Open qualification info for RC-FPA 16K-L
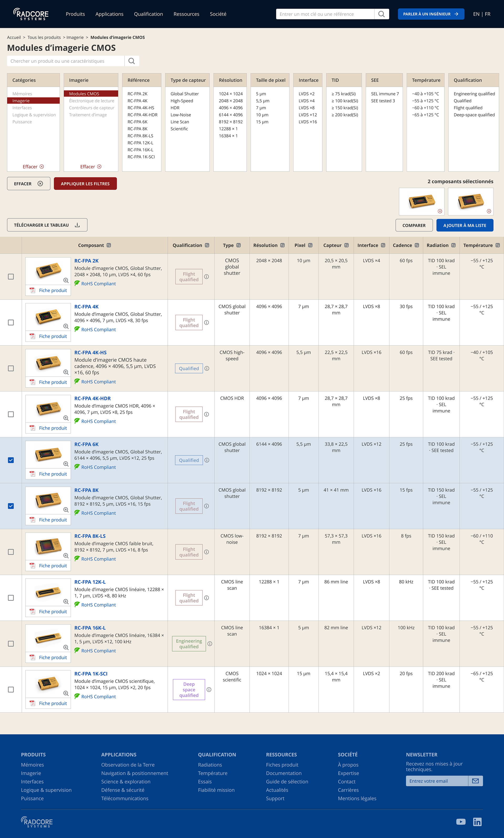 pos(210,644)
